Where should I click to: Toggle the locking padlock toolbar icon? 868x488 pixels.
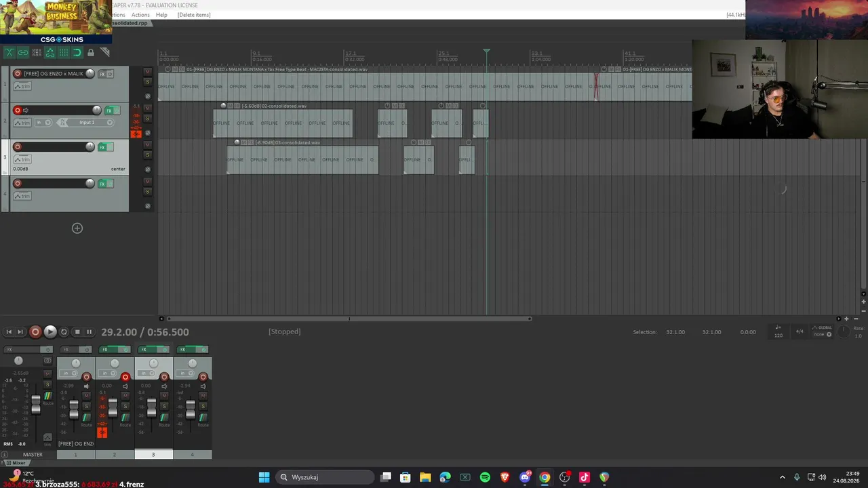coord(91,52)
